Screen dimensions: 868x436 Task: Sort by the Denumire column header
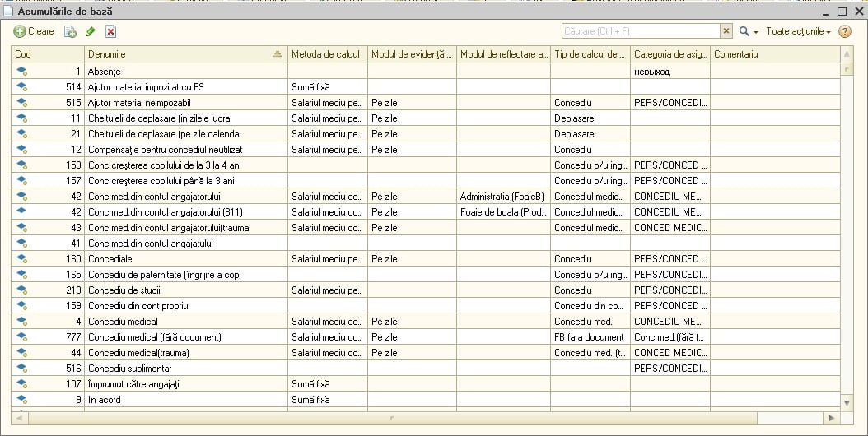186,54
